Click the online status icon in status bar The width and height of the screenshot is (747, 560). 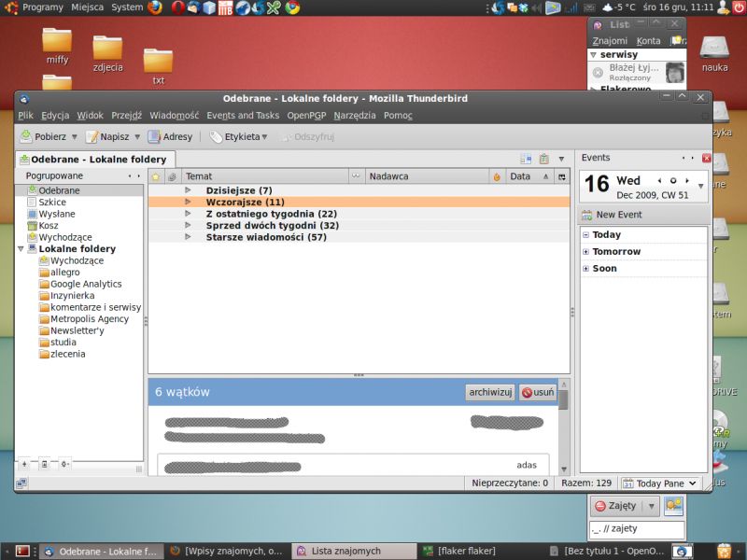(x=21, y=483)
